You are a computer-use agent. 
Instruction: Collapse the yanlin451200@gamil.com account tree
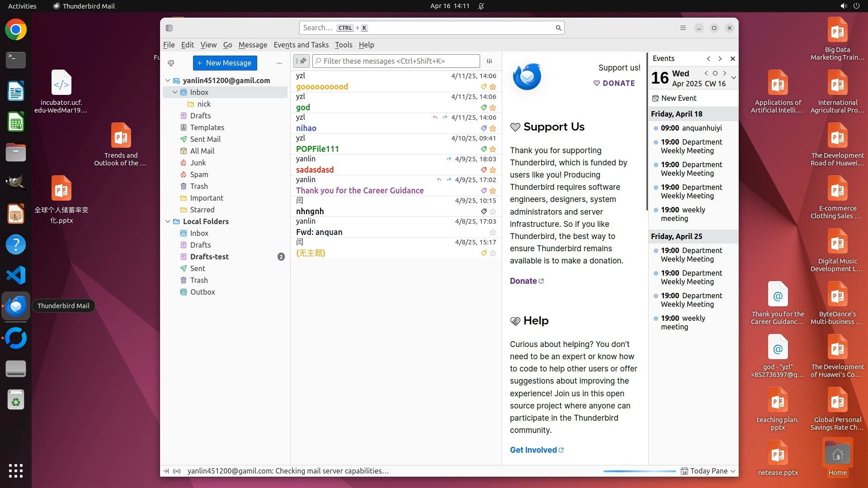click(168, 80)
